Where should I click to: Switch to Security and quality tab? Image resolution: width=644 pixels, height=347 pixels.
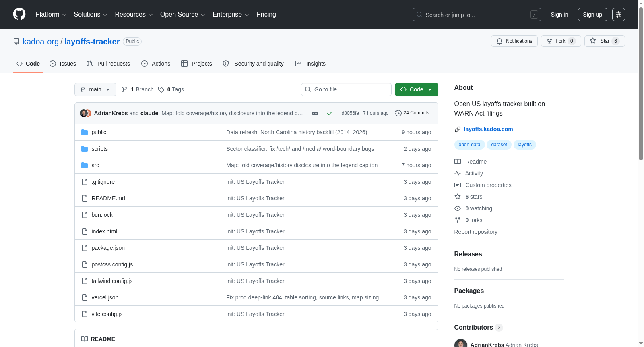[x=253, y=64]
